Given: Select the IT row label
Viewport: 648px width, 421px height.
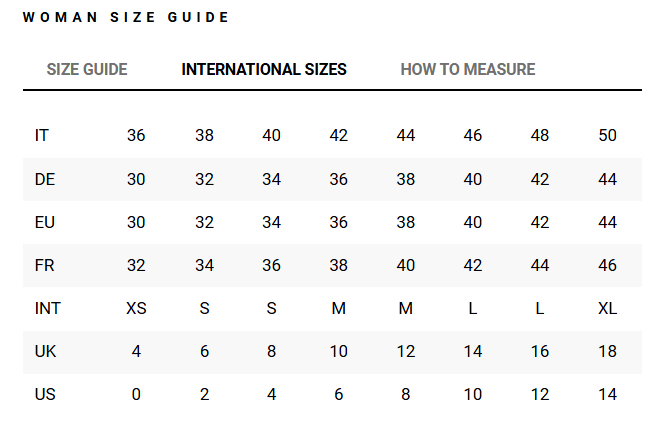Looking at the screenshot, I should pos(42,136).
